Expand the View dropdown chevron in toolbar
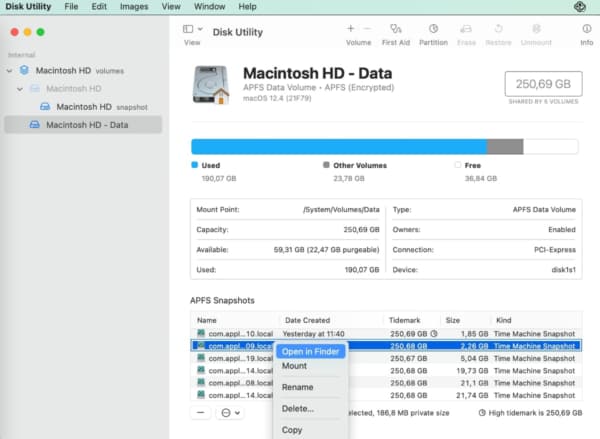This screenshot has width=600, height=439. click(200, 29)
